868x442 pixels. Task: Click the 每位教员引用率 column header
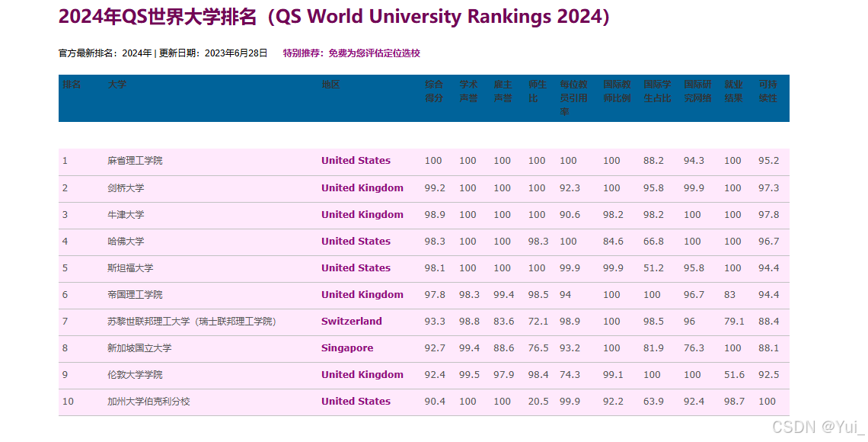click(x=573, y=98)
